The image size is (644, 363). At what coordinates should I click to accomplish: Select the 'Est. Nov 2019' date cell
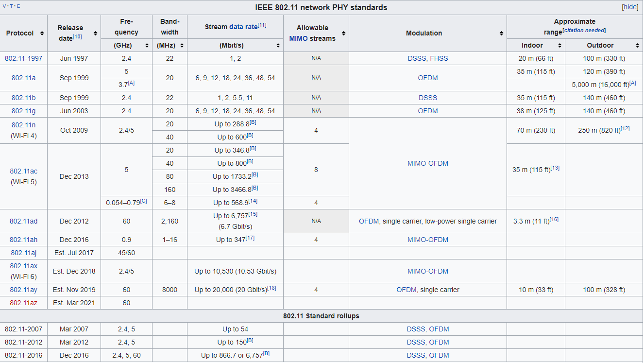click(x=74, y=290)
